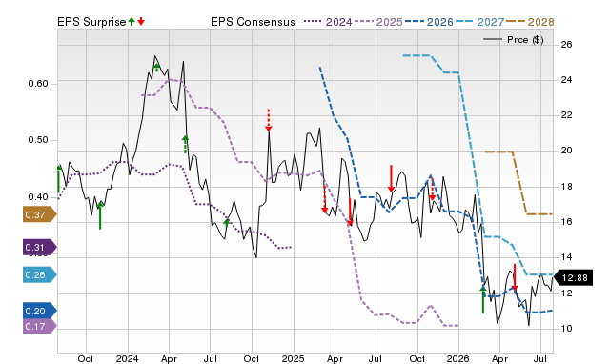Click the 0.60 left axis label
This screenshot has width=610, height=364.
(x=38, y=84)
